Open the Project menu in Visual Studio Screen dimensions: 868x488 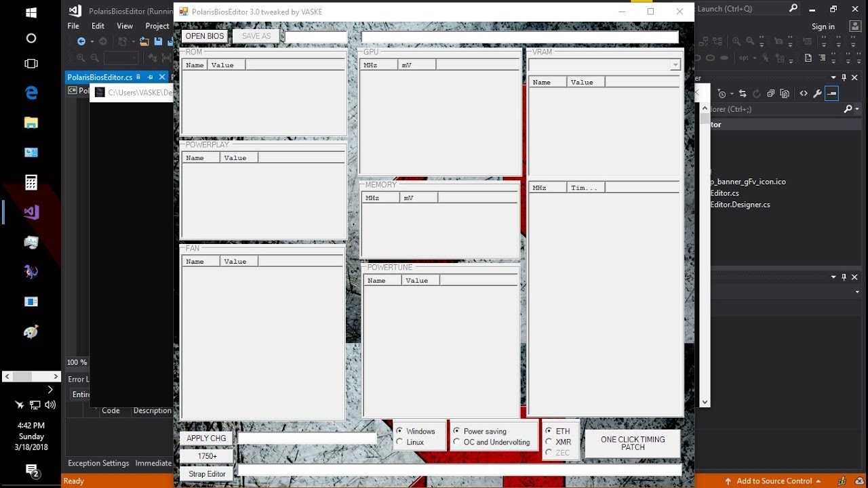[x=157, y=26]
